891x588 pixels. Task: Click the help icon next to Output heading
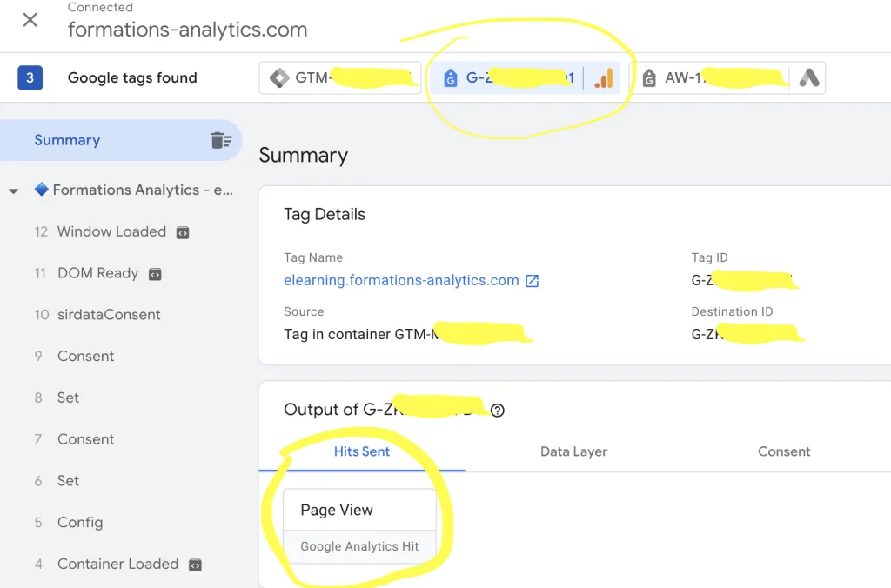point(498,411)
